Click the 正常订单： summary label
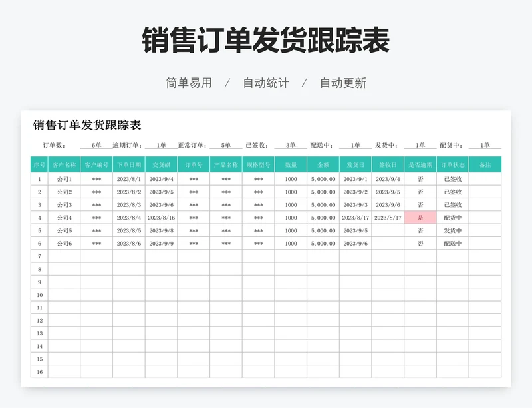The height and width of the screenshot is (408, 532). (192, 145)
